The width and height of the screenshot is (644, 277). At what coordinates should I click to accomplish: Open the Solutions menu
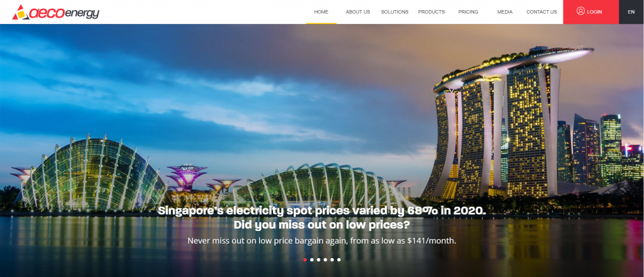395,12
